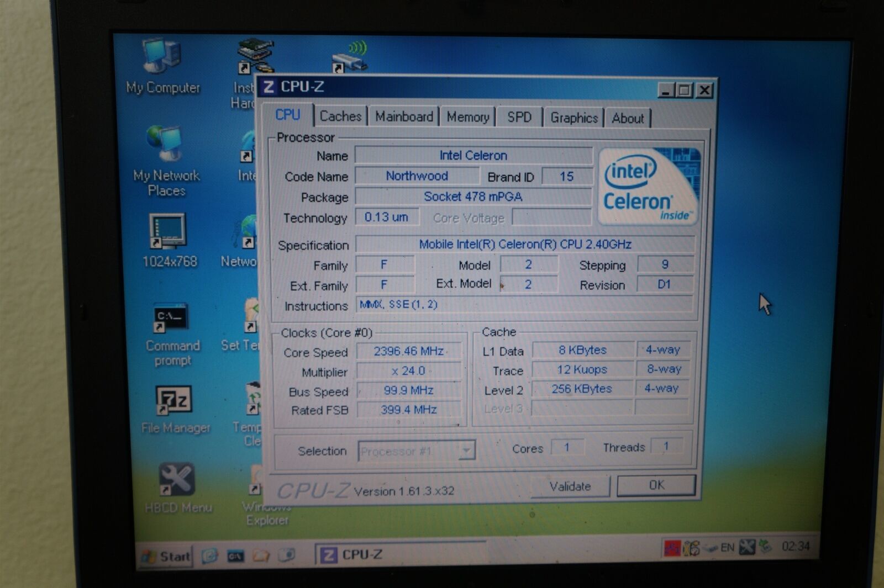Click the CPU-Z title bar icon
The height and width of the screenshot is (588, 884).
pos(269,87)
